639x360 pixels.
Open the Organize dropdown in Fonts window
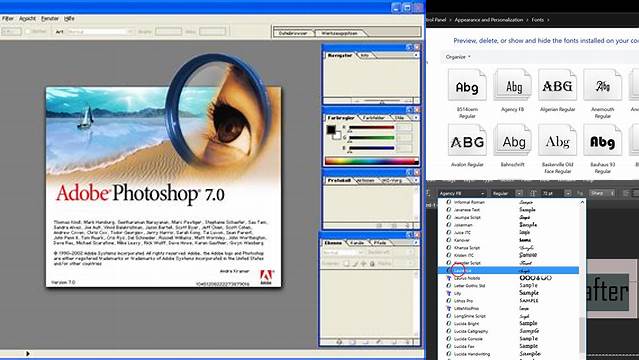pos(458,57)
